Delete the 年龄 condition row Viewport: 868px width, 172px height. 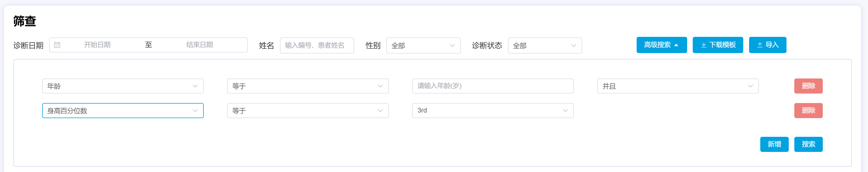click(808, 86)
